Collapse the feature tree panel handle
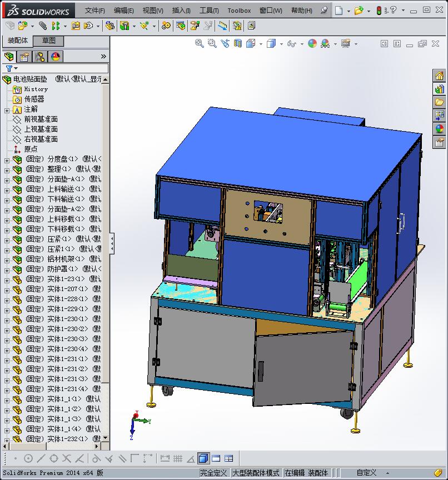 [112, 243]
